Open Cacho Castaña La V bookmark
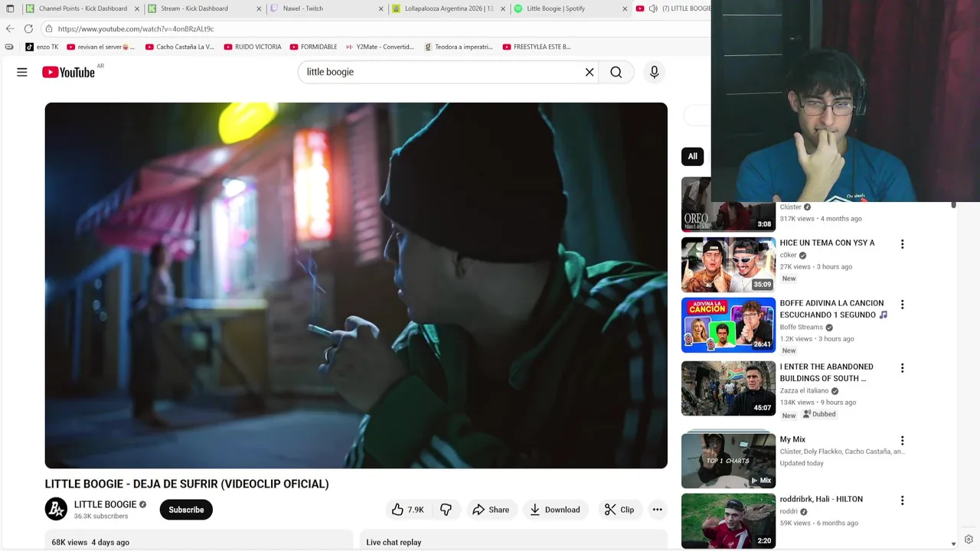This screenshot has height=551, width=980. click(x=179, y=47)
